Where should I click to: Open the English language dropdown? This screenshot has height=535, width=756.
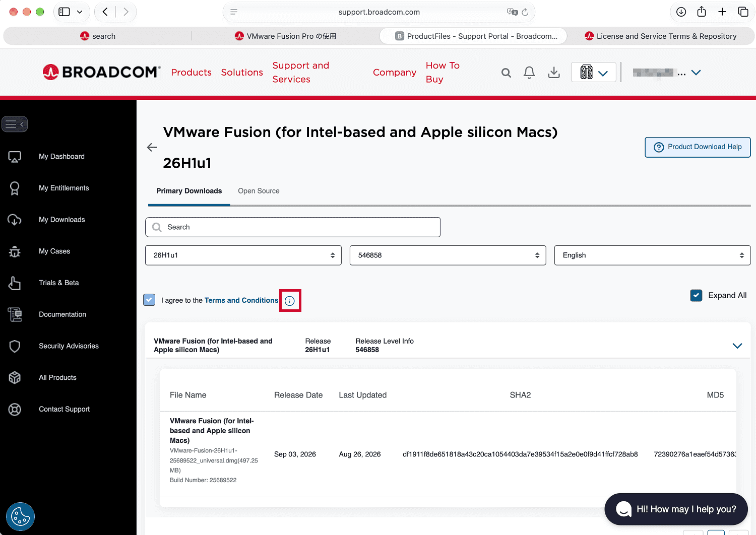click(652, 255)
